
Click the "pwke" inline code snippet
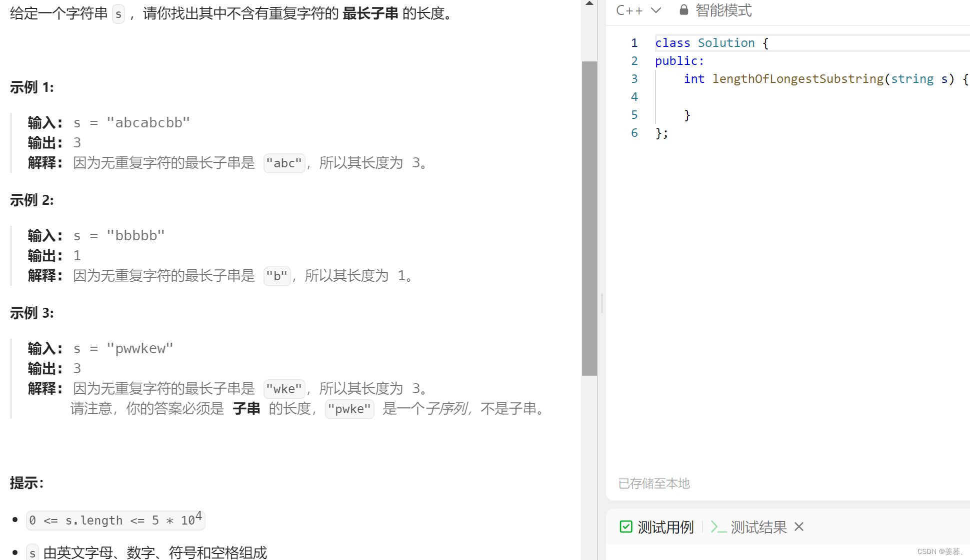point(349,409)
